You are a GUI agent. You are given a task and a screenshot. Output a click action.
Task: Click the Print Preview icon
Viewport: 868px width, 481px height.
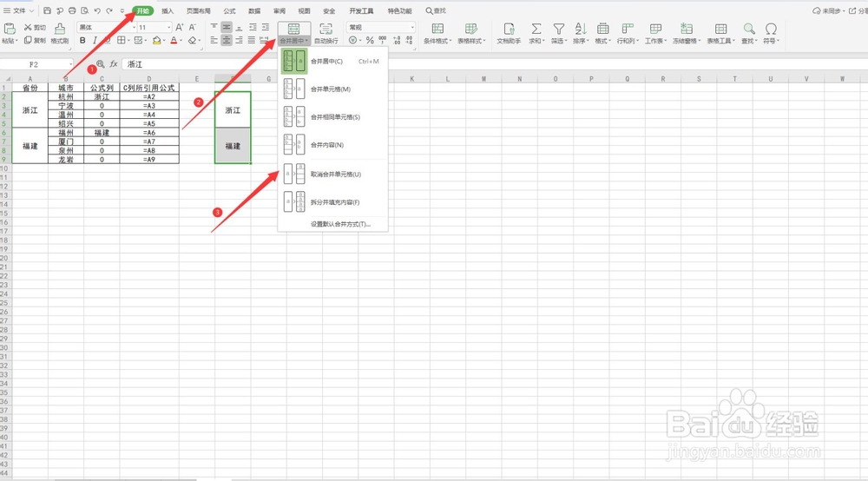(85, 10)
